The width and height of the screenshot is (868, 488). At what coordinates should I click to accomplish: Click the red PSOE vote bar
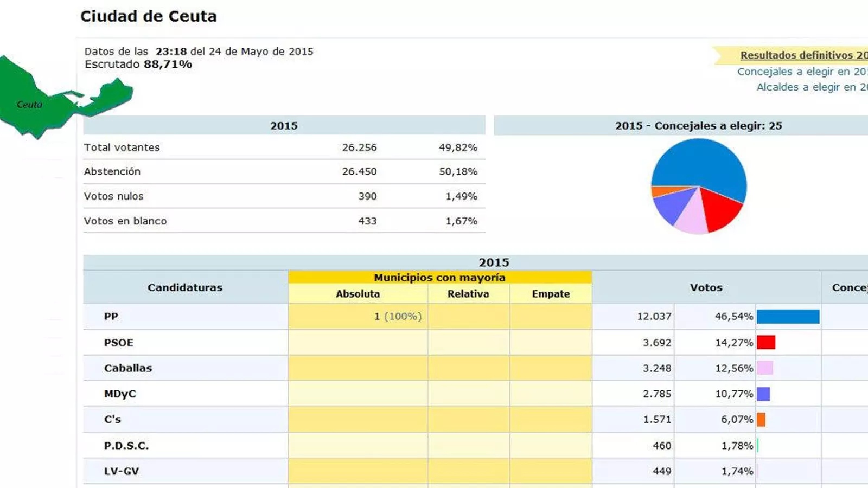[766, 342]
